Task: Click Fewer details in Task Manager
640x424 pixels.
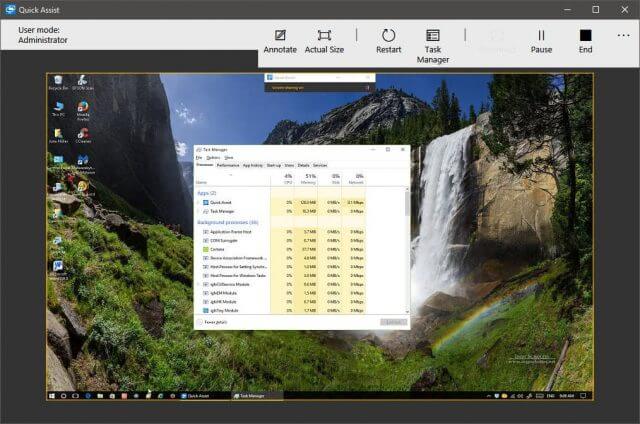Action: [212, 322]
